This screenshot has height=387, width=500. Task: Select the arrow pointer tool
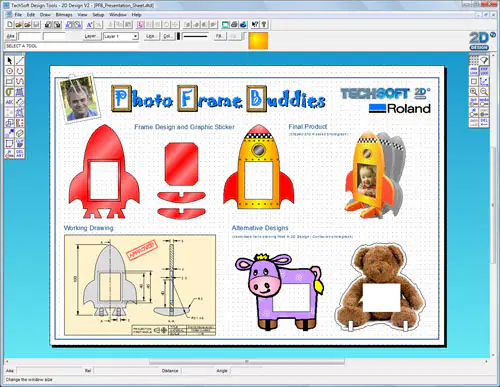pos(9,60)
